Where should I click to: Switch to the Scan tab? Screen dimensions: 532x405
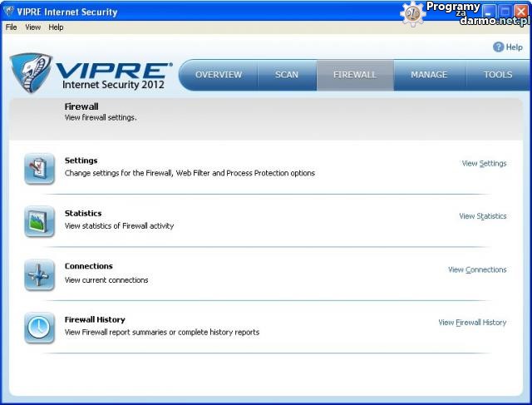pyautogui.click(x=287, y=75)
